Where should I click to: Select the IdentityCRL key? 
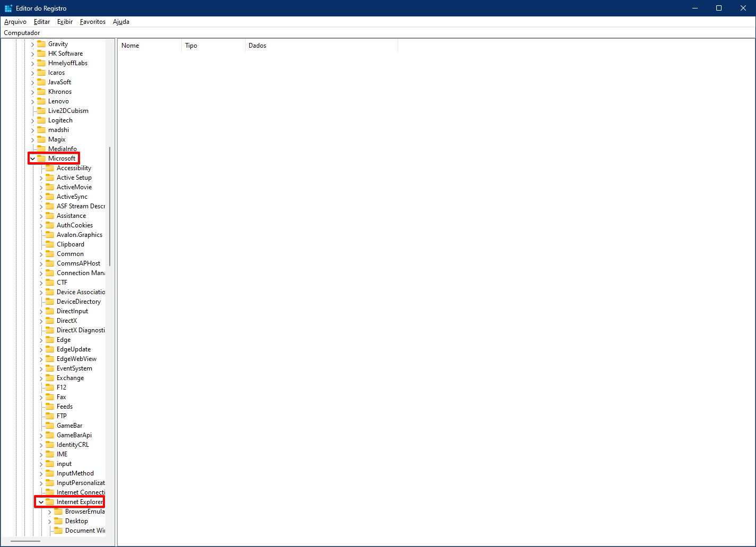tap(73, 445)
